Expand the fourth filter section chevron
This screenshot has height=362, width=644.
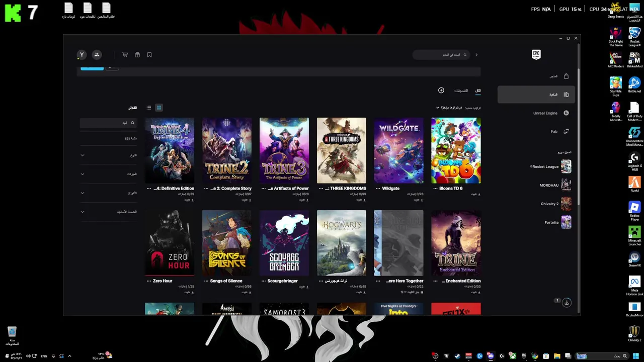click(x=83, y=212)
